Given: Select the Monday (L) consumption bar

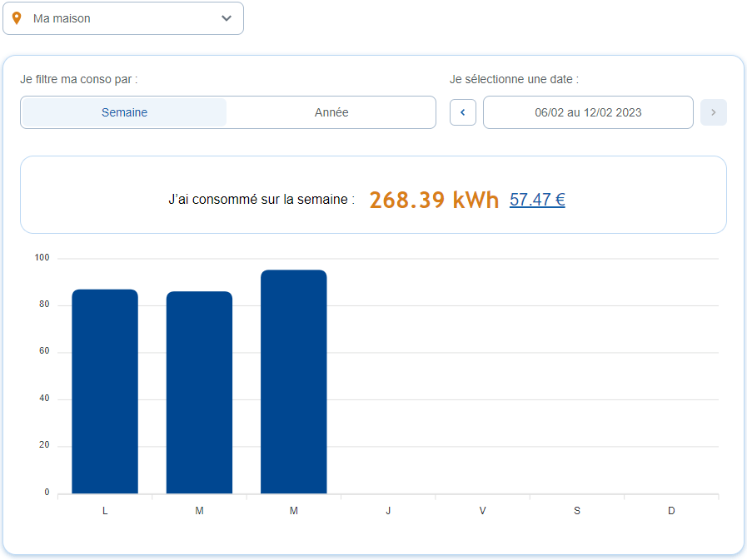Looking at the screenshot, I should tap(105, 391).
